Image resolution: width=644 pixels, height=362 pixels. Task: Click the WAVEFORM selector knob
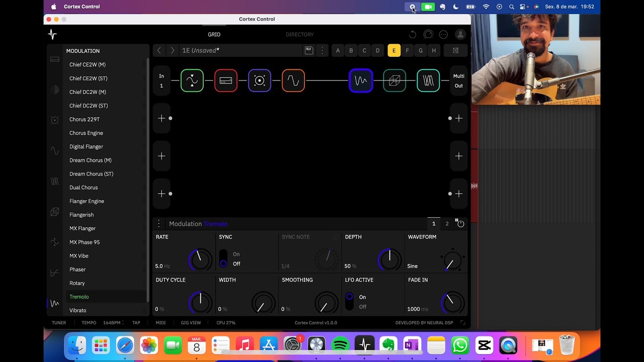452,260
